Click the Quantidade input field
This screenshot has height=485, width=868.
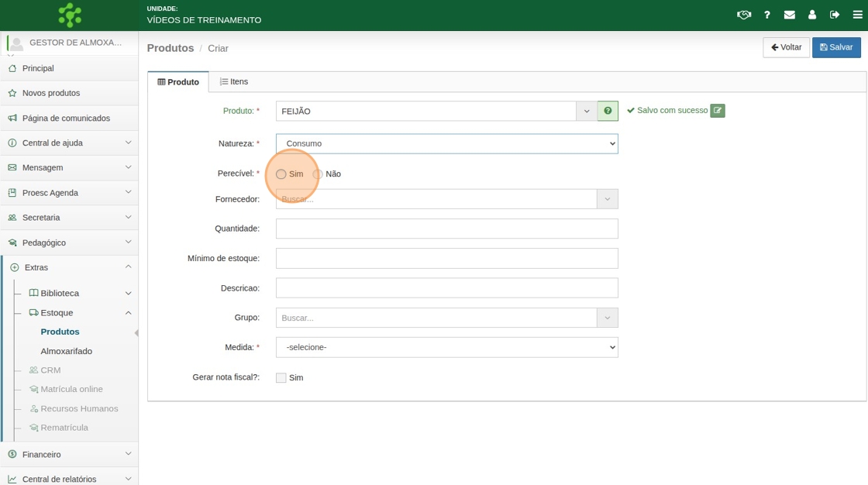point(446,229)
